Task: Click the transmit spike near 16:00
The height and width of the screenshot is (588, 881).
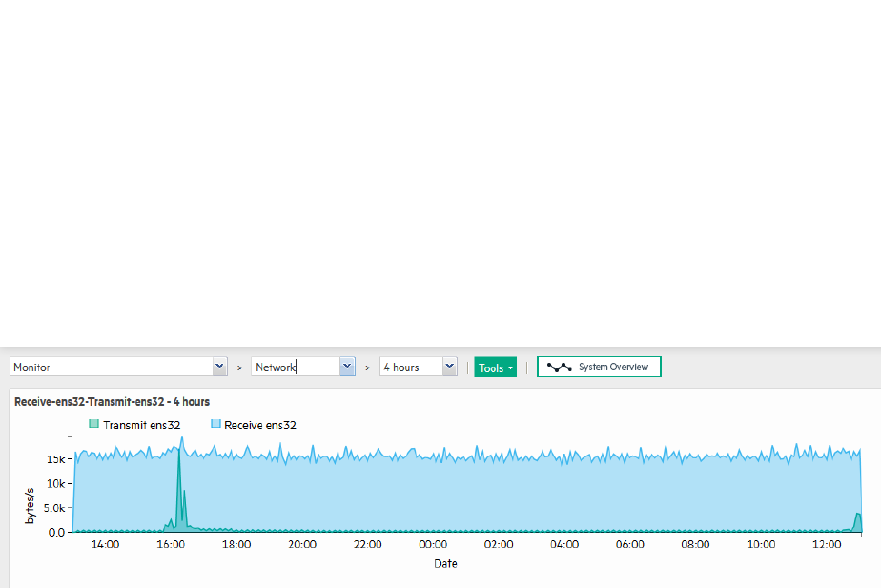Action: click(x=179, y=489)
